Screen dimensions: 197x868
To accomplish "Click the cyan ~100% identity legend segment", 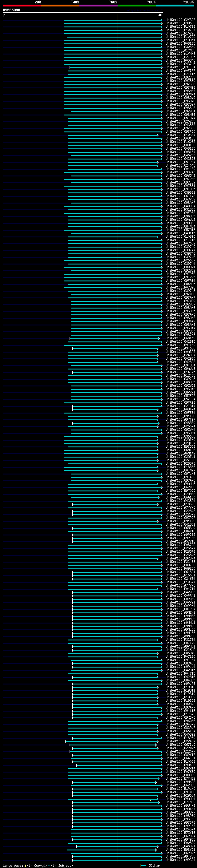I will (175, 6).
